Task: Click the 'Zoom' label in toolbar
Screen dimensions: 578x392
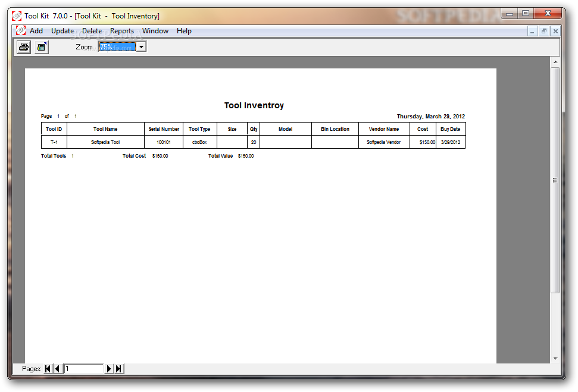Action: pos(84,47)
